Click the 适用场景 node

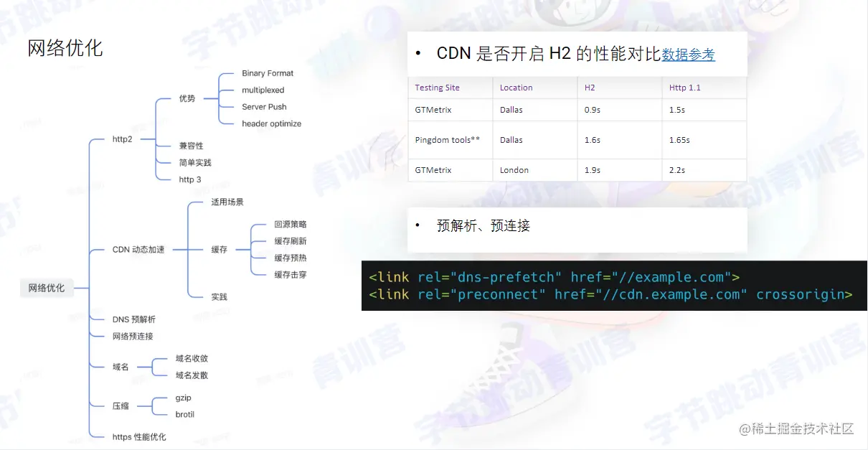point(227,202)
